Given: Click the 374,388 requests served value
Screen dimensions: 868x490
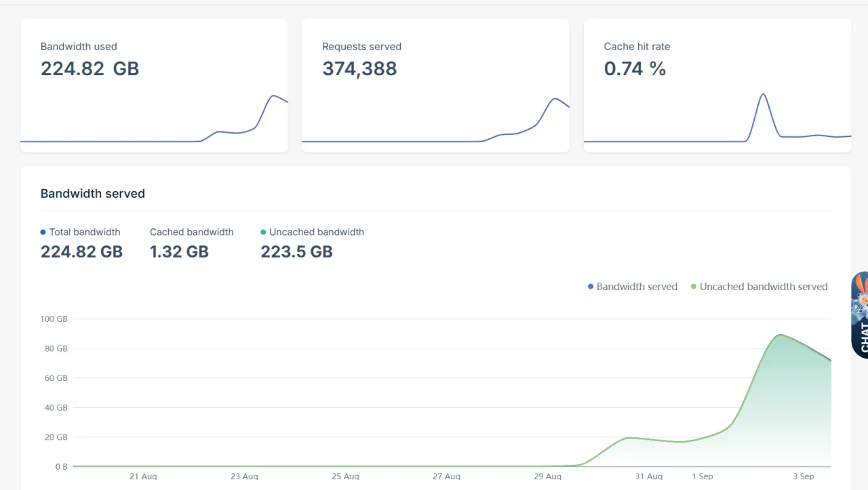Looking at the screenshot, I should click(x=359, y=68).
